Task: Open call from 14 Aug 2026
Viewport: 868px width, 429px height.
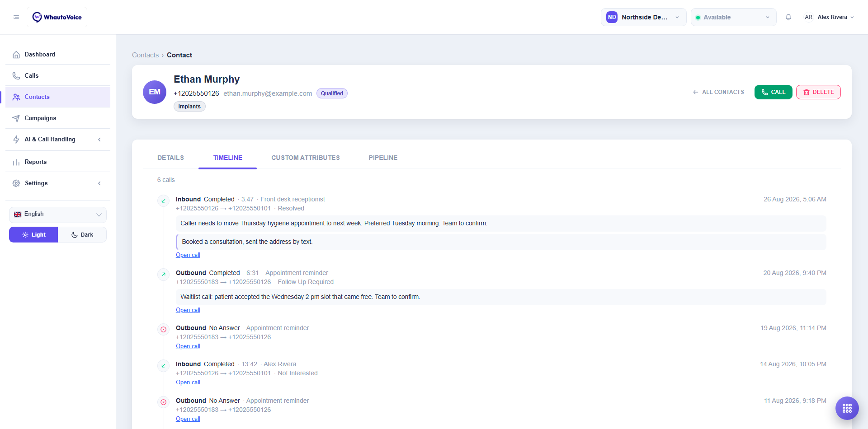Action: click(x=188, y=382)
